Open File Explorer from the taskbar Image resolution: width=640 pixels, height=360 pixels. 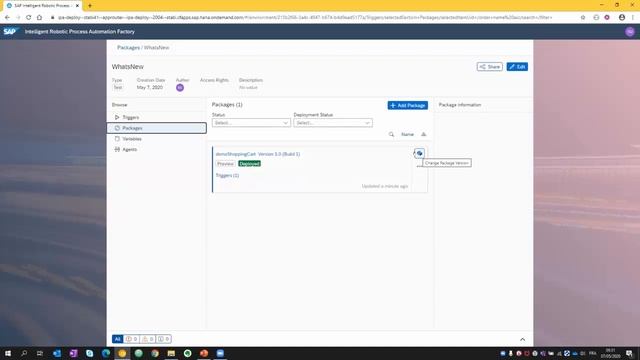171,353
